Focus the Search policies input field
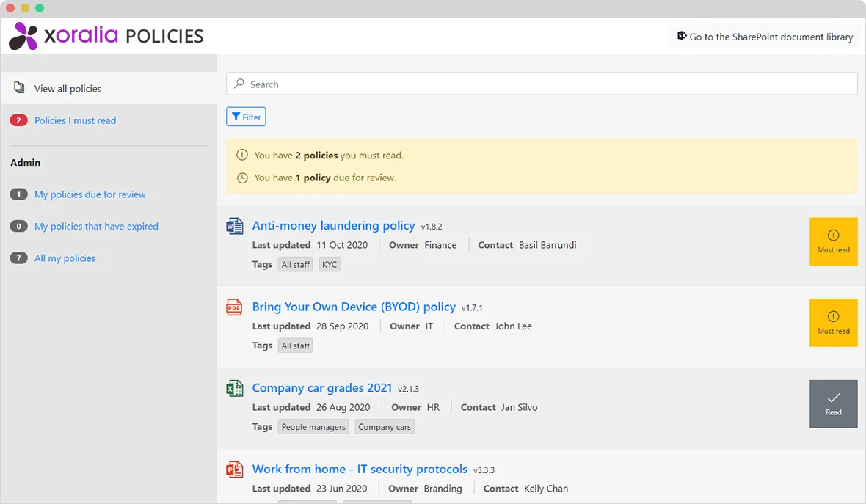866x504 pixels. tap(542, 84)
